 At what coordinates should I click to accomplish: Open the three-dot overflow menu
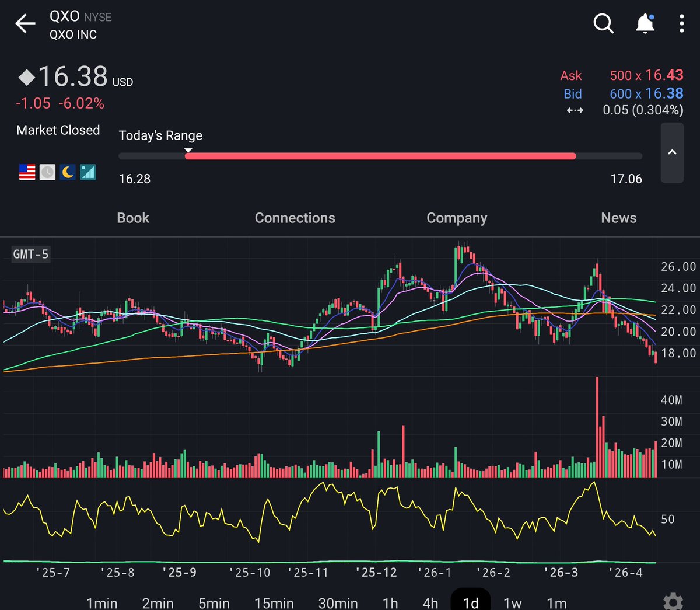[x=681, y=24]
